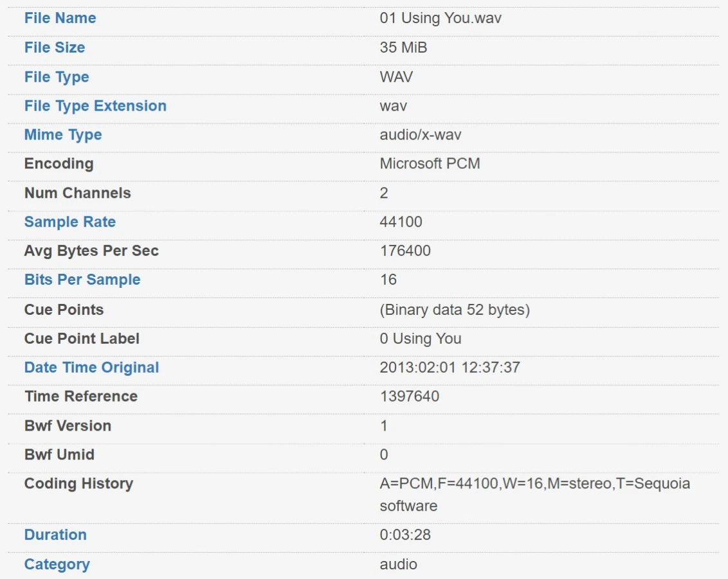Open the Mime Type link
Screen dimensions: 728x579
[x=63, y=135]
